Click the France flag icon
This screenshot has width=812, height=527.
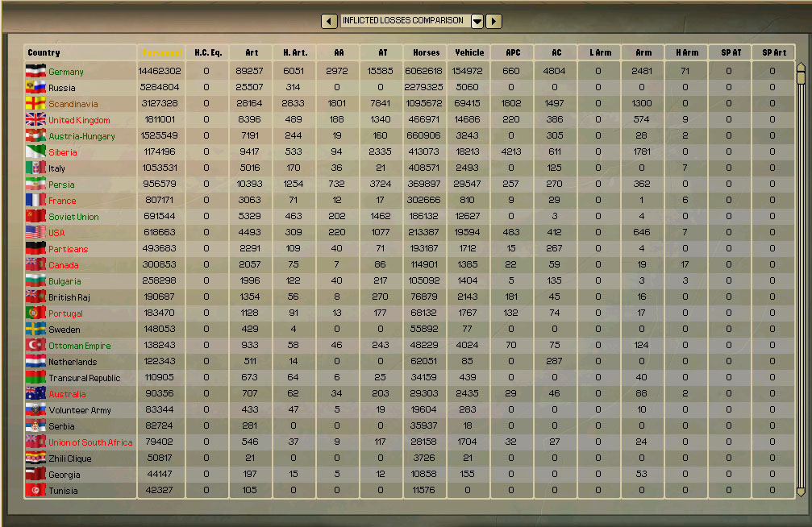coord(35,200)
